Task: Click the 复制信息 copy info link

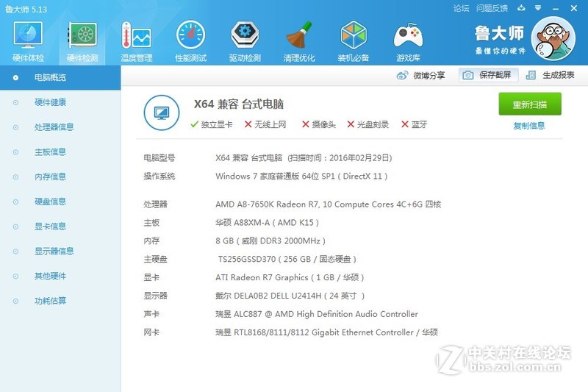Action: pyautogui.click(x=529, y=126)
